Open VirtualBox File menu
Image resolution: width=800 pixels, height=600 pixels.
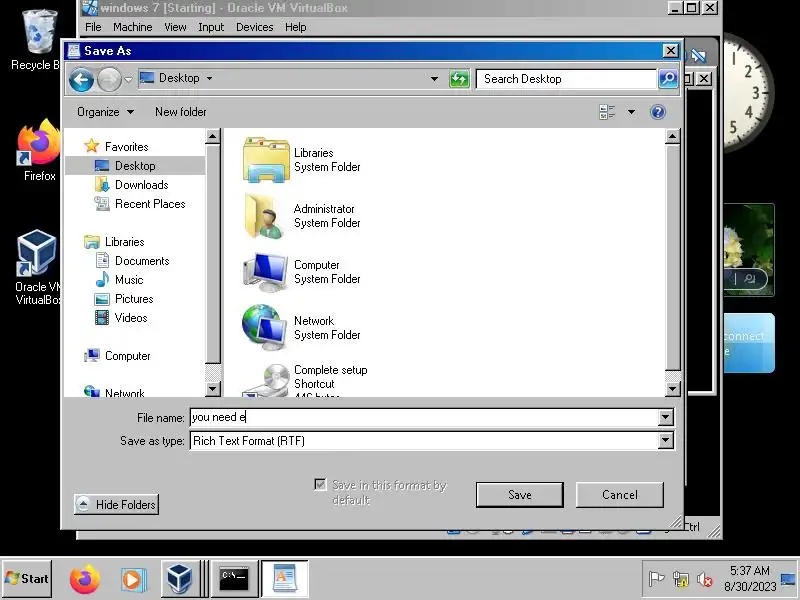(93, 27)
